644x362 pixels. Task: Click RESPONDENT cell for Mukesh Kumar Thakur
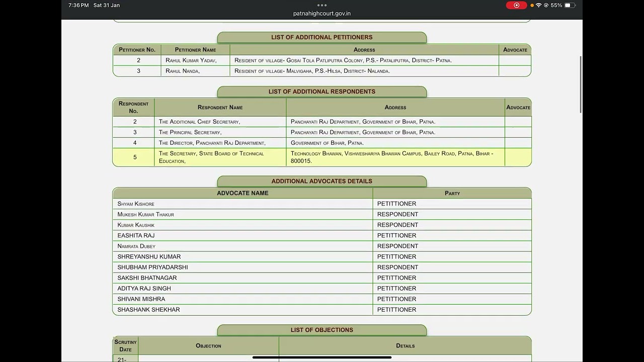click(452, 214)
